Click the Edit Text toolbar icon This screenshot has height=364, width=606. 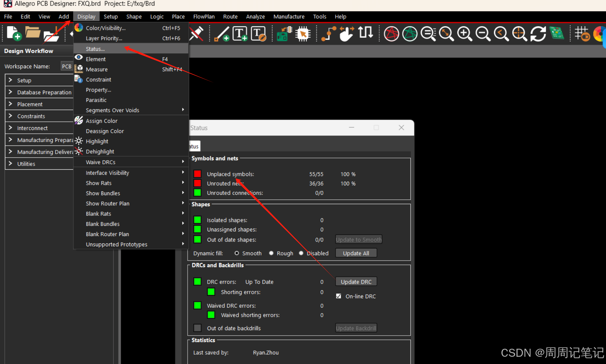[258, 34]
